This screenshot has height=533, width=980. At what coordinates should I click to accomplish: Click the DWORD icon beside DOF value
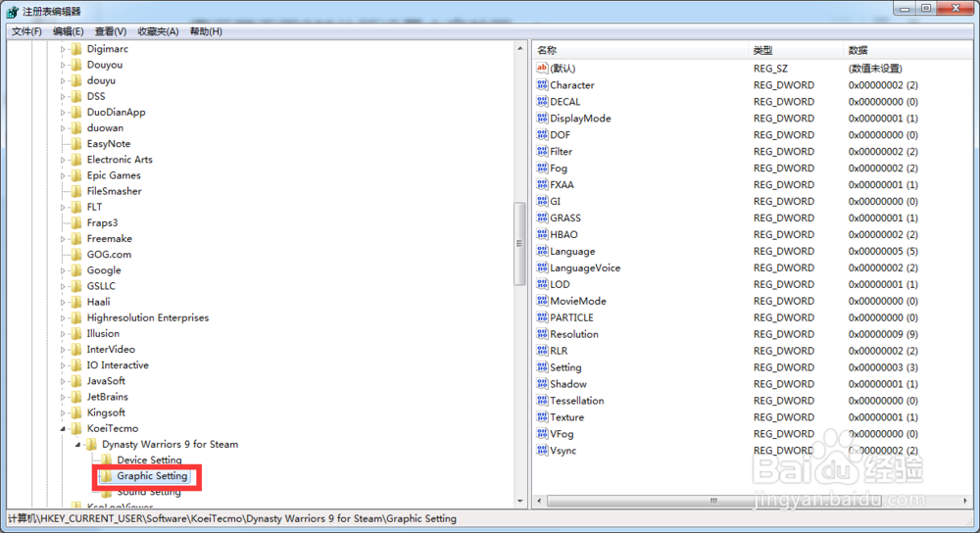(x=542, y=134)
